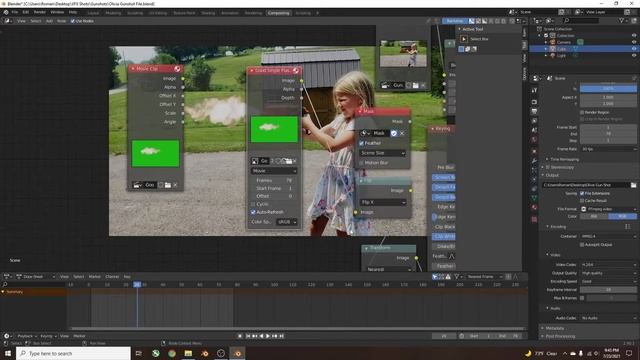Click folder icon in Movie Clip node
Viewport: 640px width, 360px height.
tap(168, 185)
